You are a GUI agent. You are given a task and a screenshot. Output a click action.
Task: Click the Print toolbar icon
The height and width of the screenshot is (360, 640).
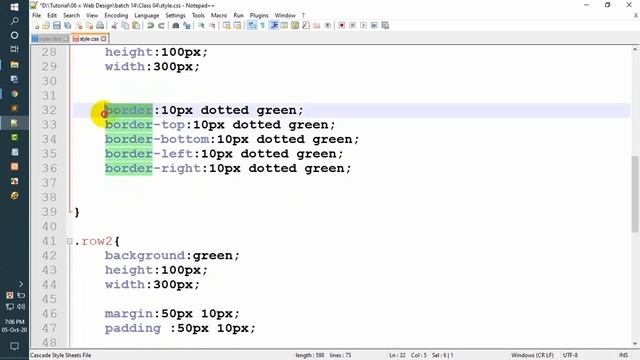click(x=100, y=25)
